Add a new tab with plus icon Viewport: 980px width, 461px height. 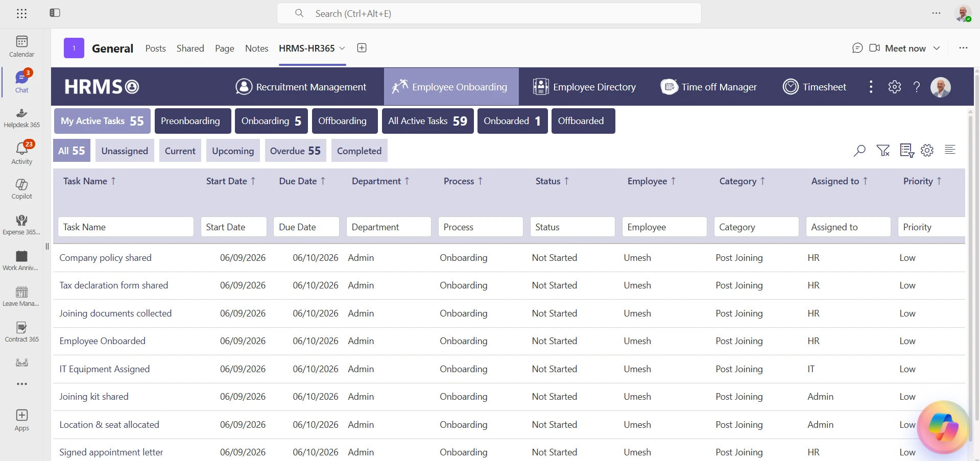[x=362, y=48]
